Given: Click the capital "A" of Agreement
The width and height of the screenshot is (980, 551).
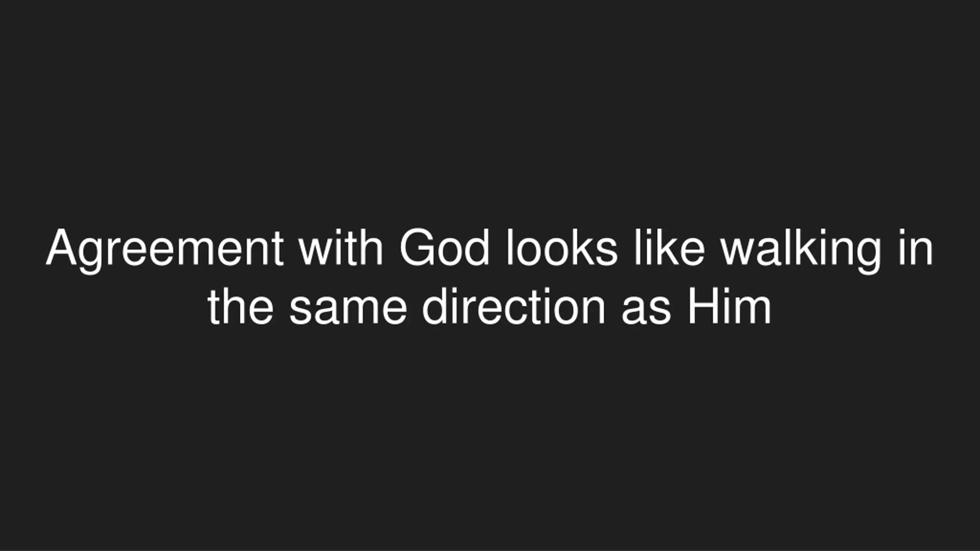Looking at the screenshot, I should (x=61, y=247).
